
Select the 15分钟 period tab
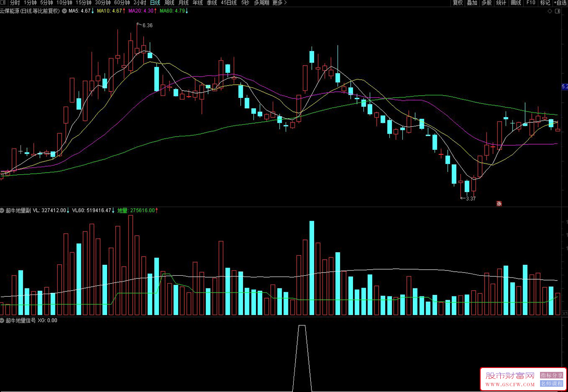[84, 3]
